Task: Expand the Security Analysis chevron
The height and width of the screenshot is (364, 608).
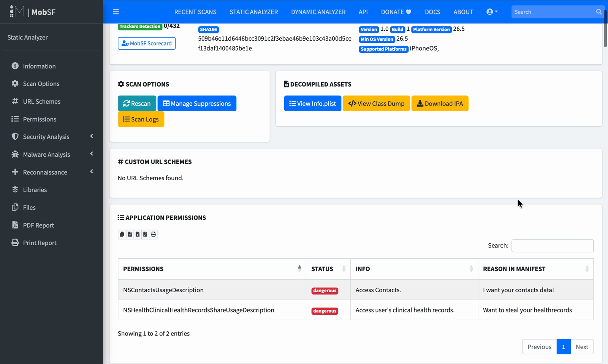Action: click(92, 136)
